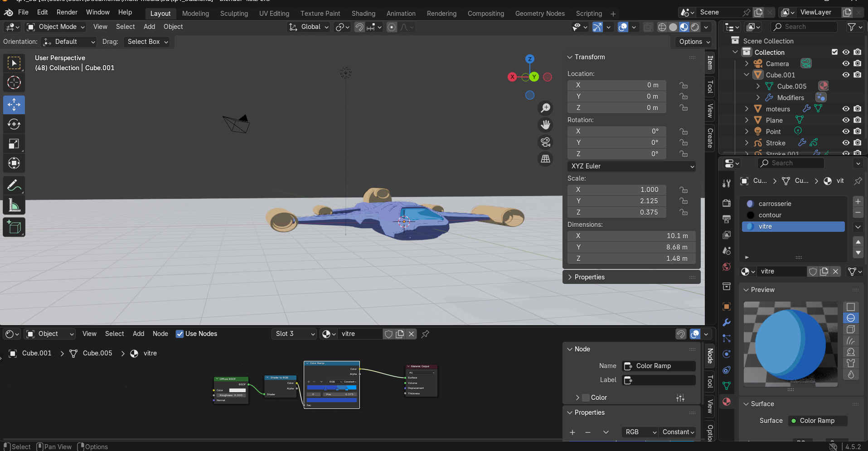Open the Slot 3 material slot dropdown
868x451 pixels.
tap(295, 334)
